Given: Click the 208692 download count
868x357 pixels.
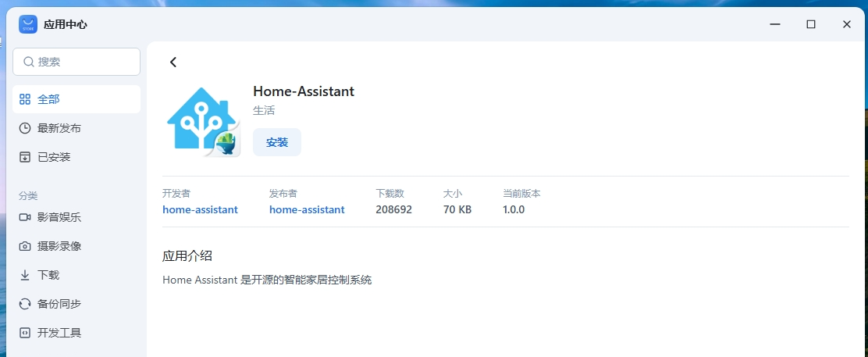Looking at the screenshot, I should tap(393, 209).
